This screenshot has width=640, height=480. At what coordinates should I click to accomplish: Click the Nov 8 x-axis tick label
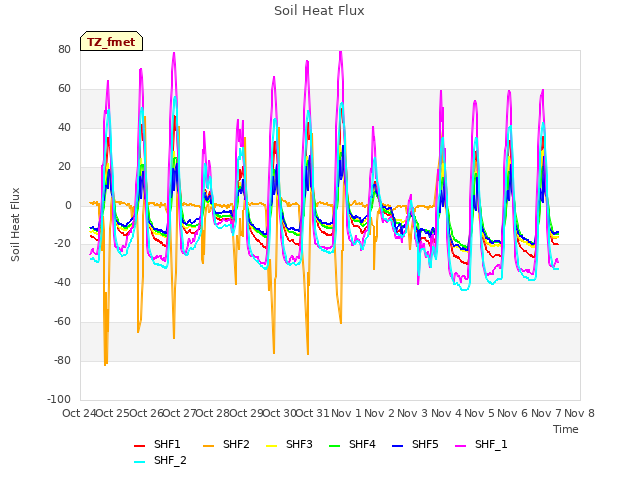(579, 413)
